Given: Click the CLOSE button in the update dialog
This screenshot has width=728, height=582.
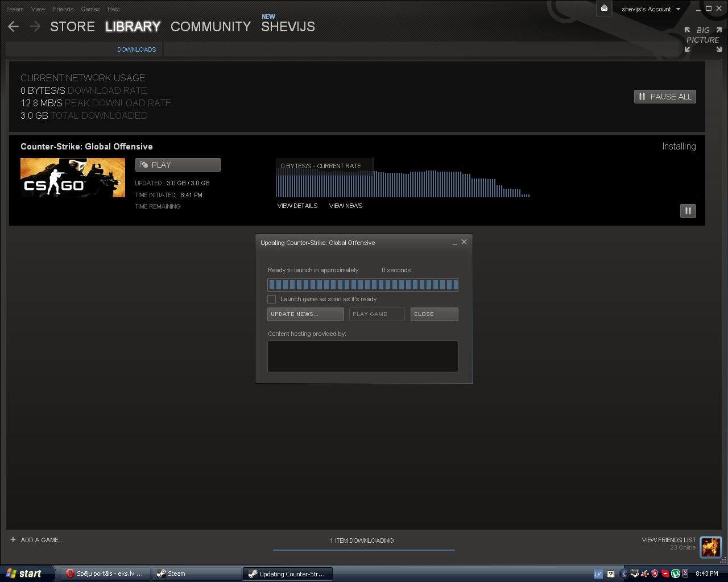Looking at the screenshot, I should 434,314.
